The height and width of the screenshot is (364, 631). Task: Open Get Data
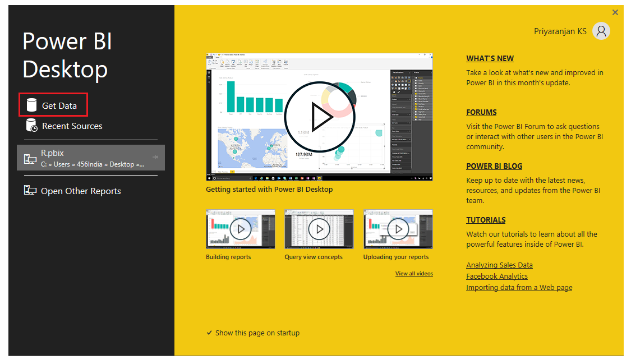(x=53, y=105)
